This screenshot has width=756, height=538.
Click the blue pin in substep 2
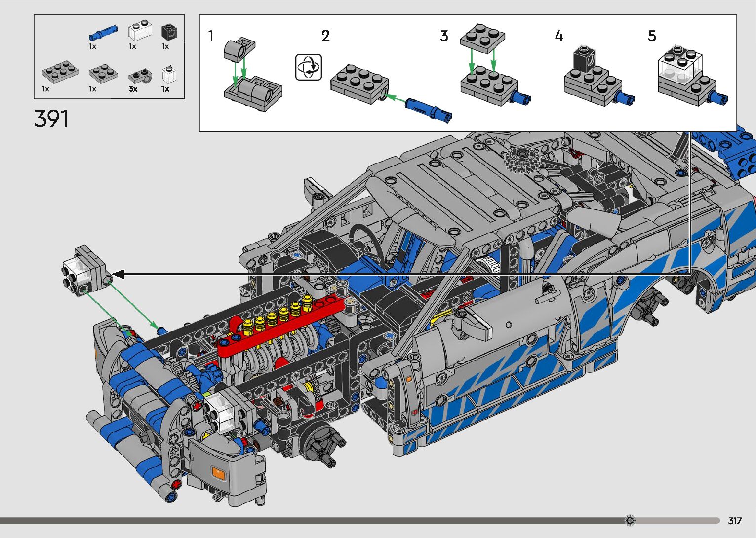tap(428, 108)
